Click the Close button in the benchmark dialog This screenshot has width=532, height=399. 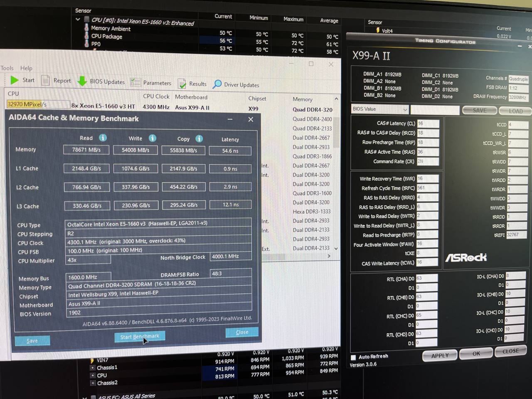point(242,332)
